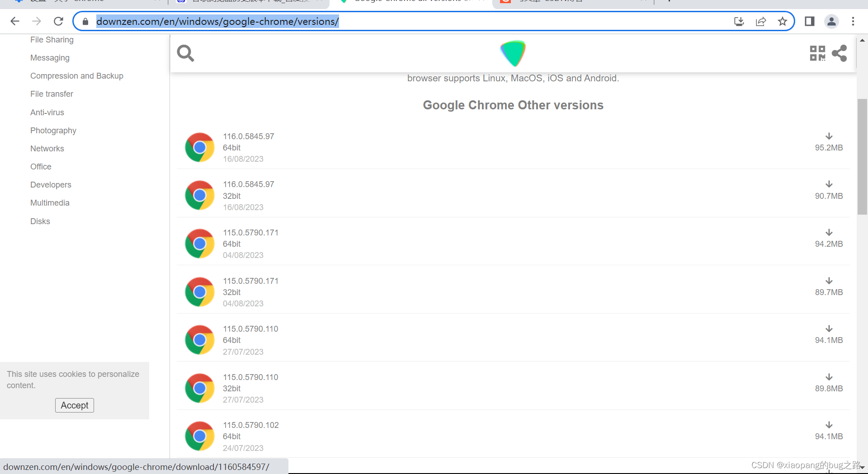This screenshot has height=474, width=868.
Task: Download 115.0.5790.110 64bit via arrow icon
Action: pos(829,329)
